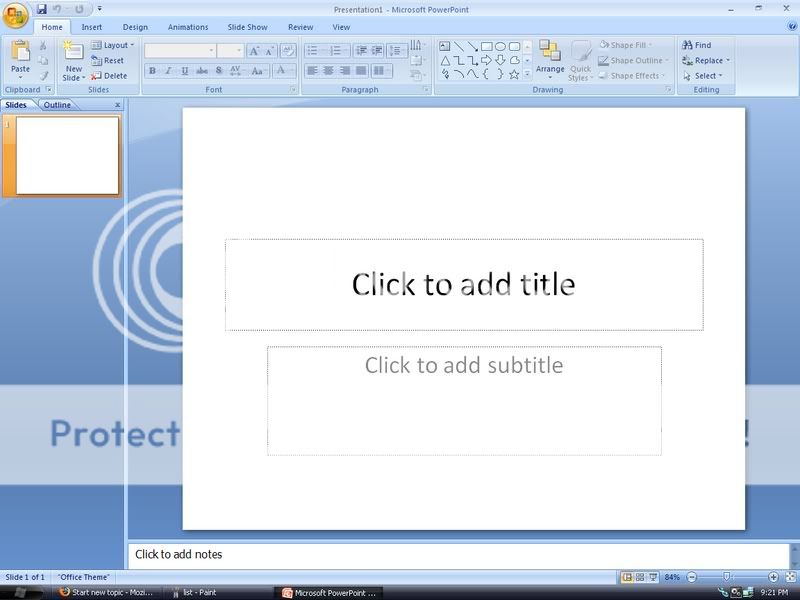Click the notes pane text area

[450, 554]
